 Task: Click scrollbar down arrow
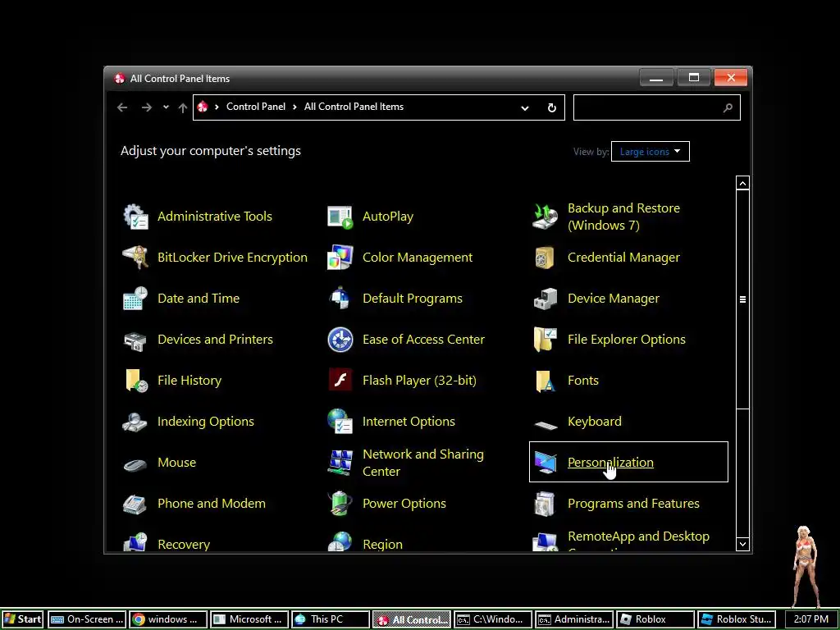[x=742, y=545]
